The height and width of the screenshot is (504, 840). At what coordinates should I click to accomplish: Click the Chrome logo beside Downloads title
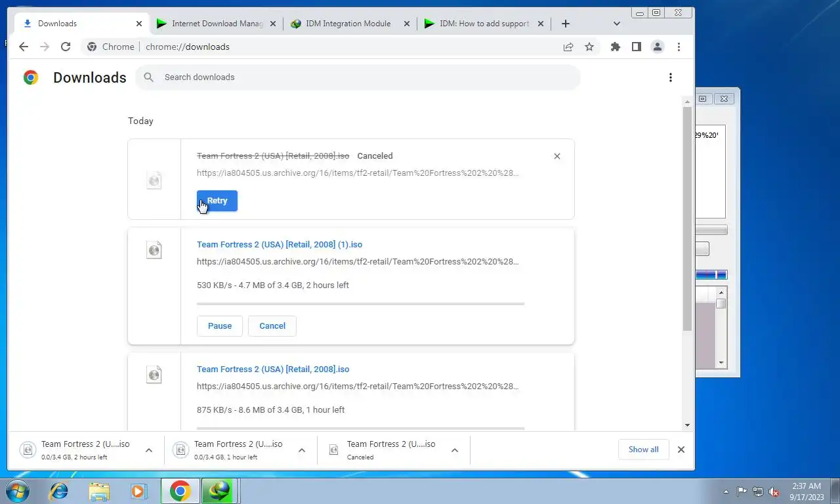(x=31, y=77)
